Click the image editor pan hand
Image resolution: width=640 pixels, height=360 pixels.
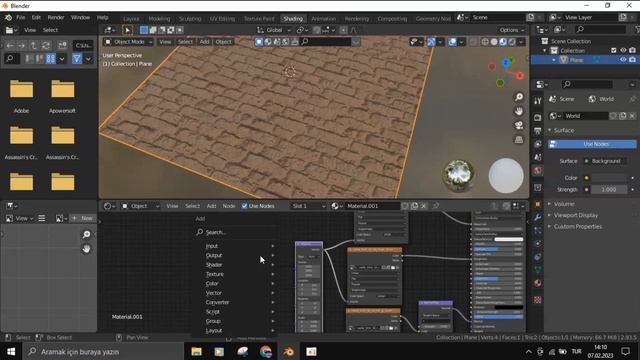click(87, 249)
